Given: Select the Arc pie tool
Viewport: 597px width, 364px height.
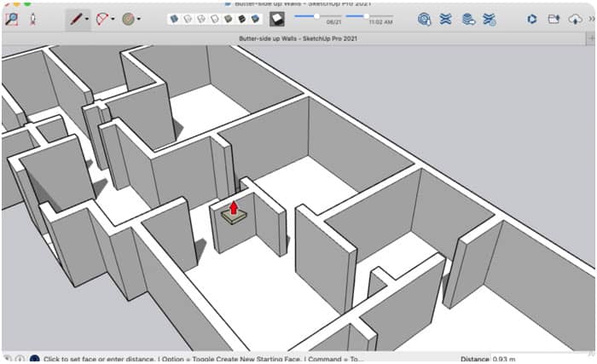Looking at the screenshot, I should (102, 19).
